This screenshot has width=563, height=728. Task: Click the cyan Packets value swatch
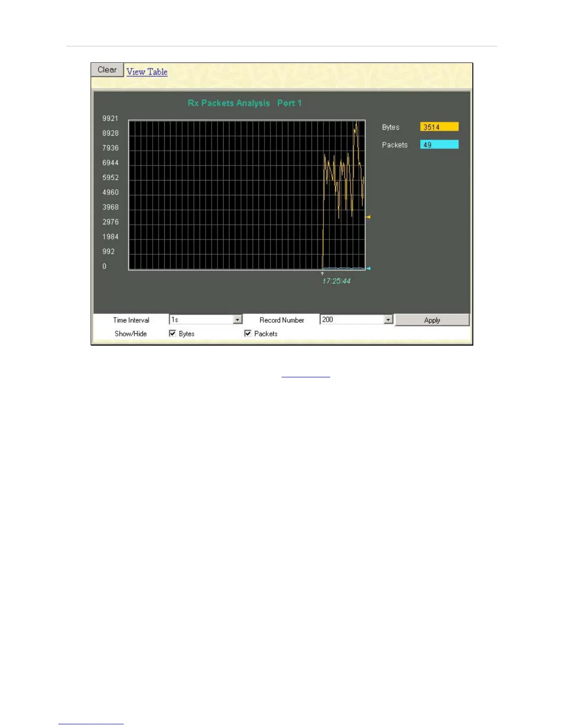439,145
